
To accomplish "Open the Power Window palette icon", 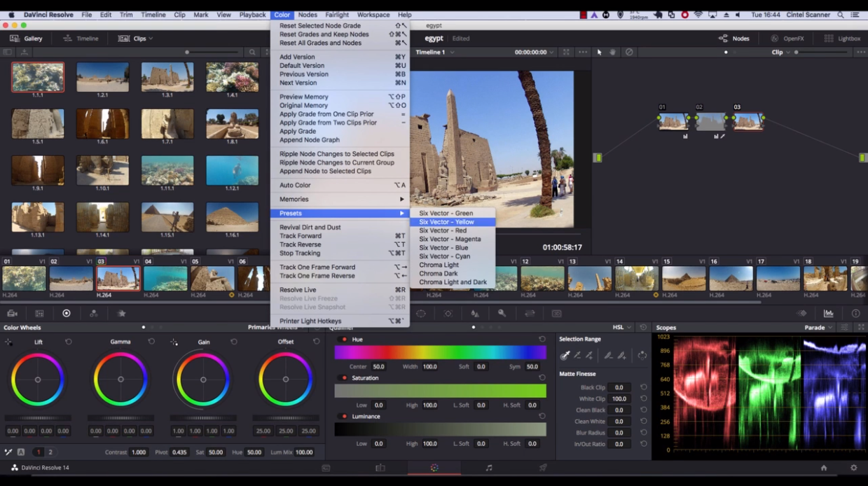I will tap(421, 314).
